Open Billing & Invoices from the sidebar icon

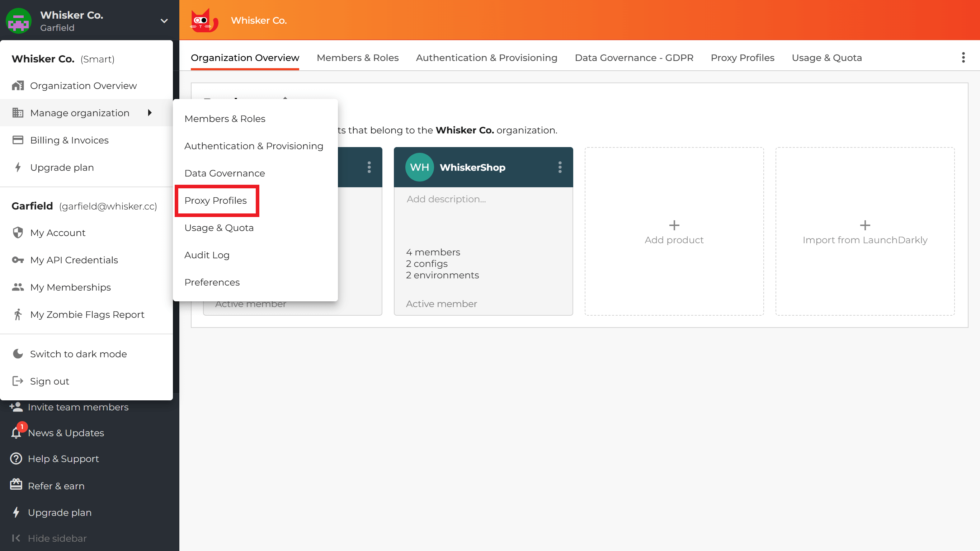click(18, 140)
